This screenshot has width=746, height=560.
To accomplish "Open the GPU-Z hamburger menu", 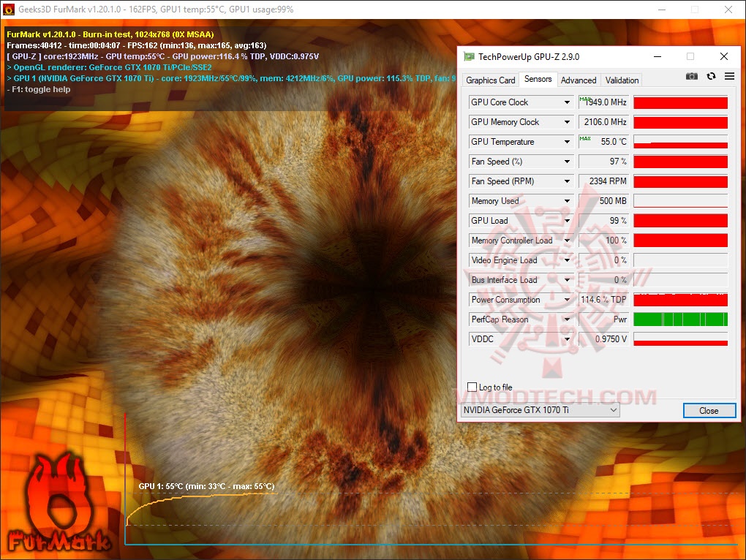I will click(x=729, y=76).
